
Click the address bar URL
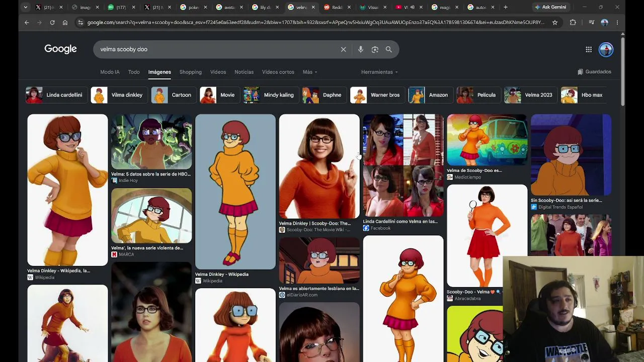(x=315, y=23)
